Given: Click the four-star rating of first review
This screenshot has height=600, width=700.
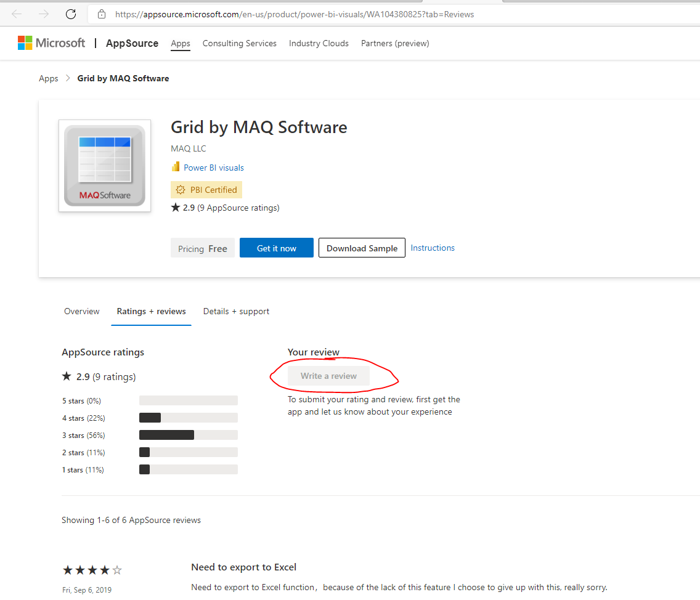Looking at the screenshot, I should tap(92, 570).
